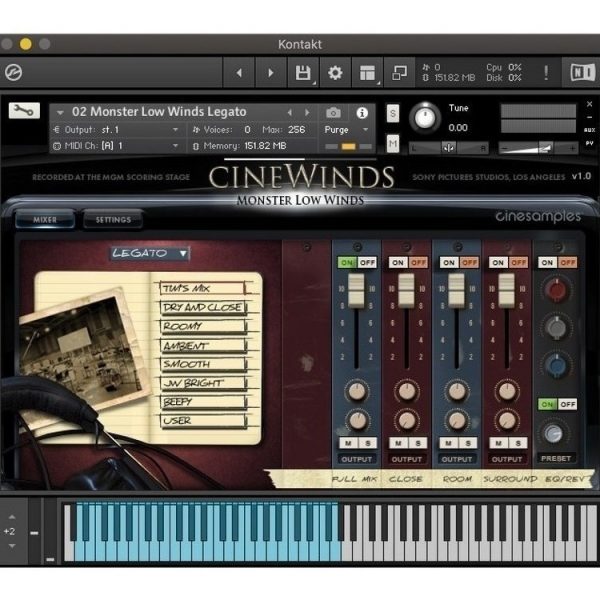Image resolution: width=600 pixels, height=600 pixels.
Task: Select Ambient mix preset
Action: click(x=203, y=346)
